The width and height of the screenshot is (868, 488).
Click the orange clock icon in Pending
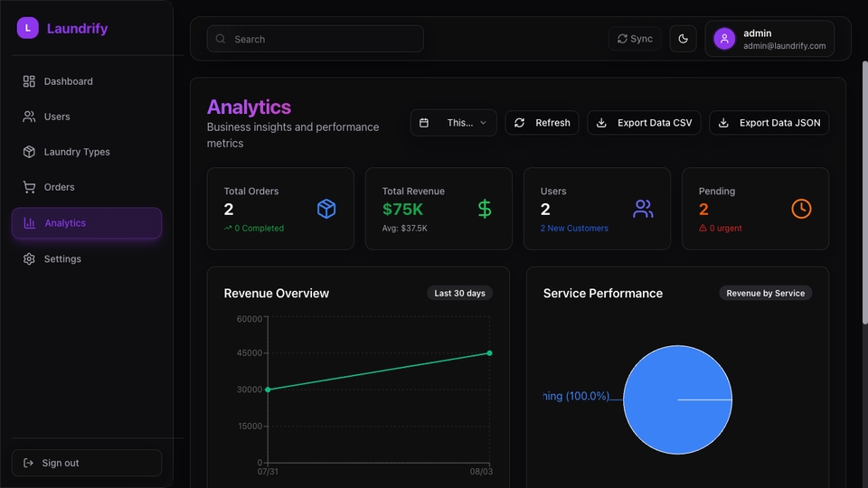point(801,209)
